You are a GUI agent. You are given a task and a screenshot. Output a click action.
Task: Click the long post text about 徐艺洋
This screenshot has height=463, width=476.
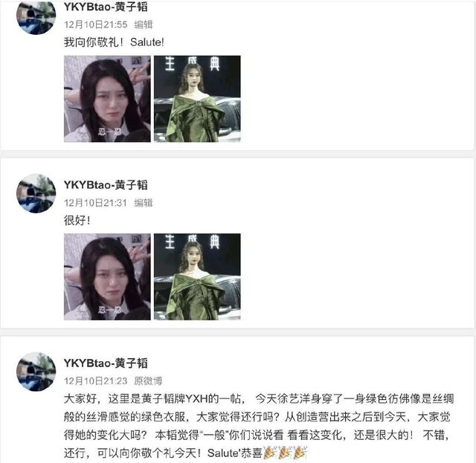[259, 426]
